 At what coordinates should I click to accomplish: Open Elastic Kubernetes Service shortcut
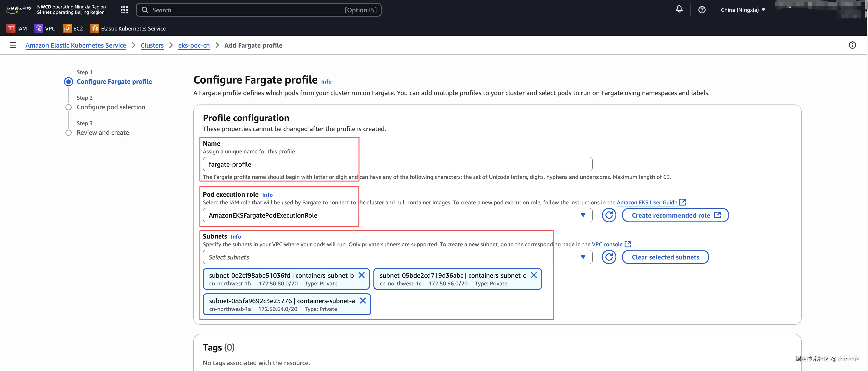pyautogui.click(x=128, y=29)
